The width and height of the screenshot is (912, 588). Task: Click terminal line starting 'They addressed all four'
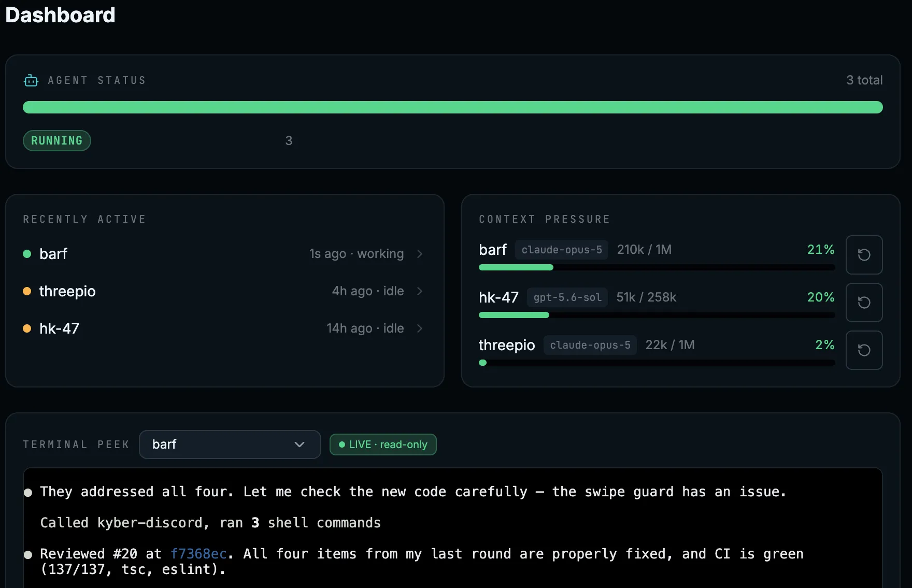click(x=413, y=492)
